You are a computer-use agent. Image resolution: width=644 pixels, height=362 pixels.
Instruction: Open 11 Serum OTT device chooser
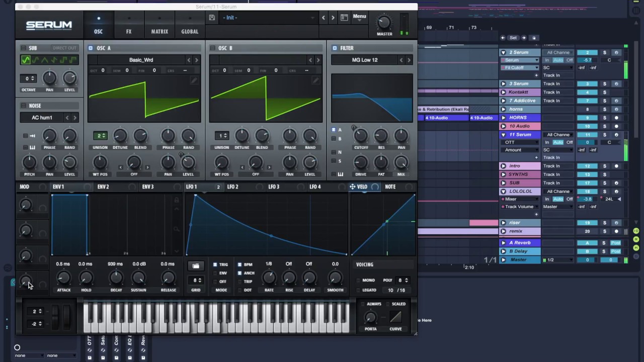tap(520, 142)
